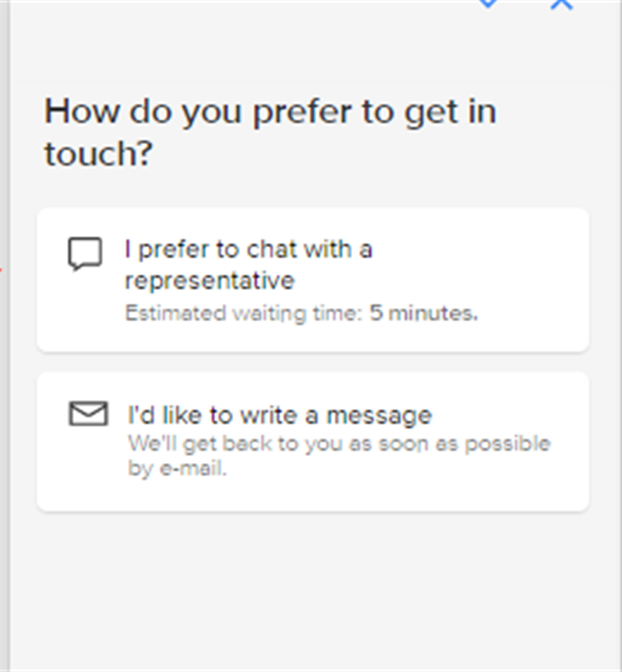This screenshot has height=672, width=622.
Task: Close the contact panel with X
Action: coord(561,4)
